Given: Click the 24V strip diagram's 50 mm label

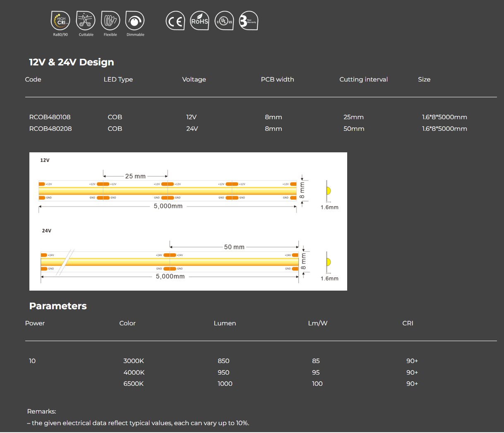Looking at the screenshot, I should pyautogui.click(x=234, y=247).
